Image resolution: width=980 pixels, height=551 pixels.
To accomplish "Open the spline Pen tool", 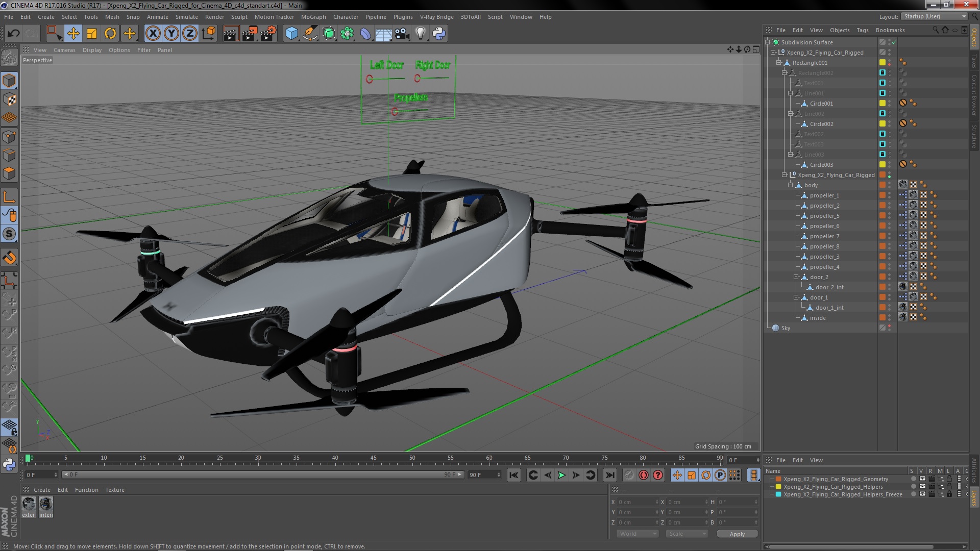I will 310,34.
